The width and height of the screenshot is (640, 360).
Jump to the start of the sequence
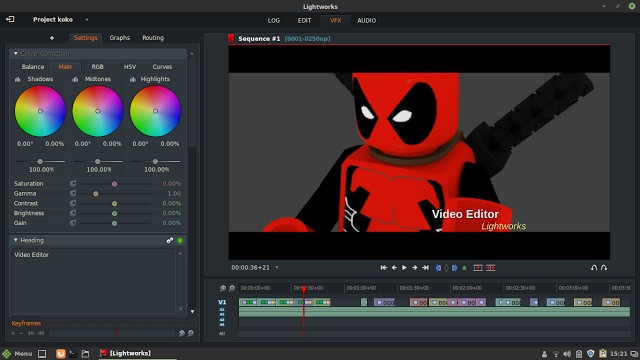pos(384,268)
